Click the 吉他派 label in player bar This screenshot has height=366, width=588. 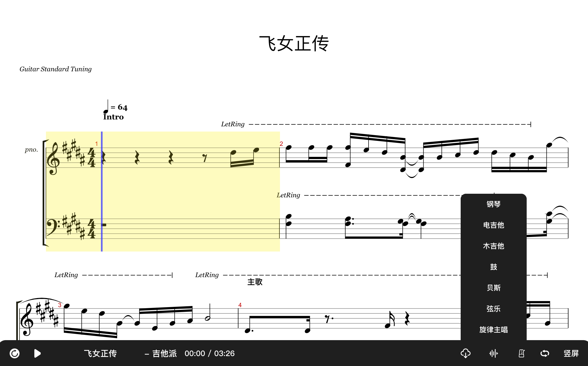pyautogui.click(x=164, y=353)
